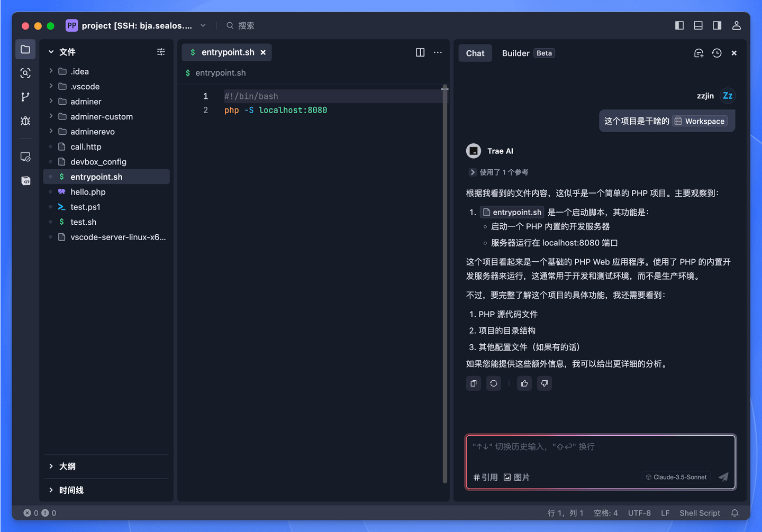Open Remote Explorer icon in sidebar

(x=25, y=157)
